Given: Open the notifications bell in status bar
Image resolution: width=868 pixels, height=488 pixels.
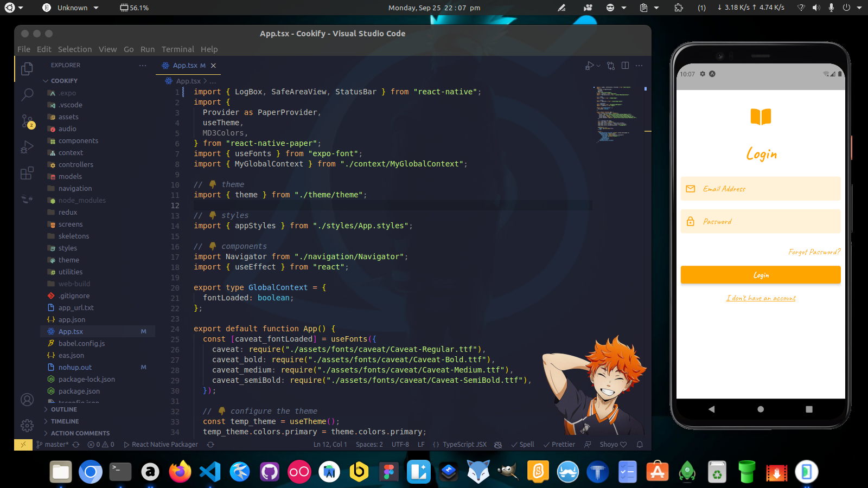Looking at the screenshot, I should (x=640, y=445).
